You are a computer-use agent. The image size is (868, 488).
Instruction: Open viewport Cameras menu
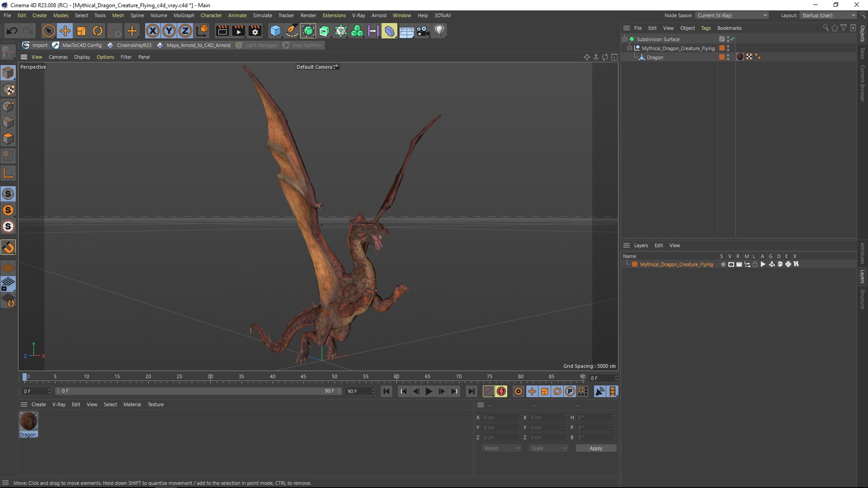(58, 57)
